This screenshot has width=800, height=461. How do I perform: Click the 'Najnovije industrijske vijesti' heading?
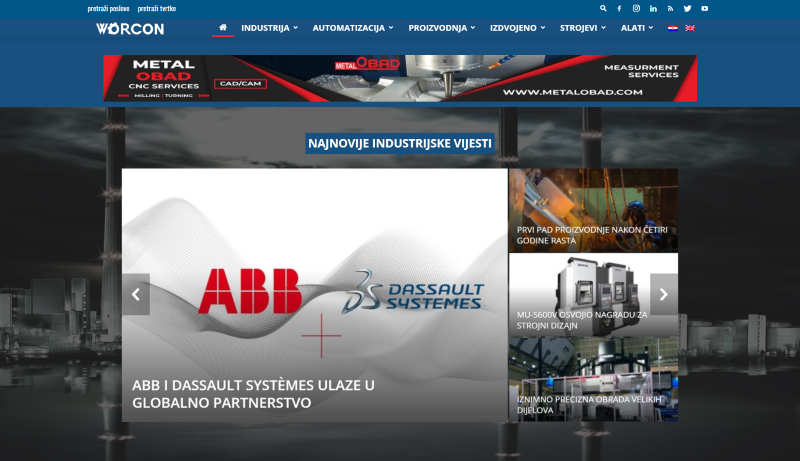[x=400, y=144]
